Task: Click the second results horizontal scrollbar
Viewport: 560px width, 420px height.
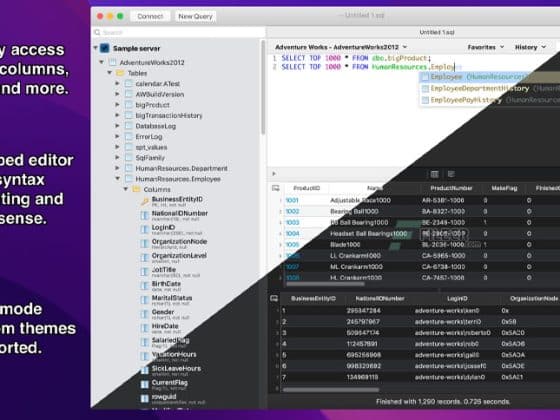Action: tap(330, 390)
